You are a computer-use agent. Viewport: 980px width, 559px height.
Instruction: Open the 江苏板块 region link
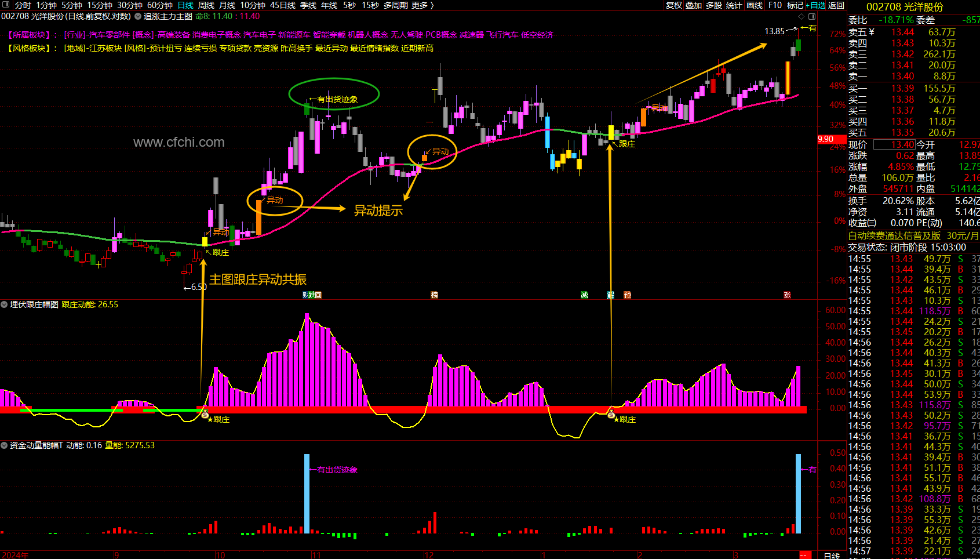[x=105, y=48]
